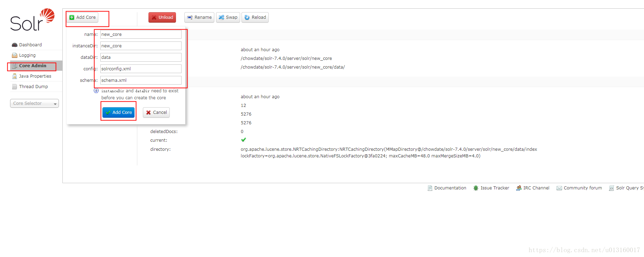The image size is (644, 257).
Task: Open Thread Dump page
Action: point(33,87)
